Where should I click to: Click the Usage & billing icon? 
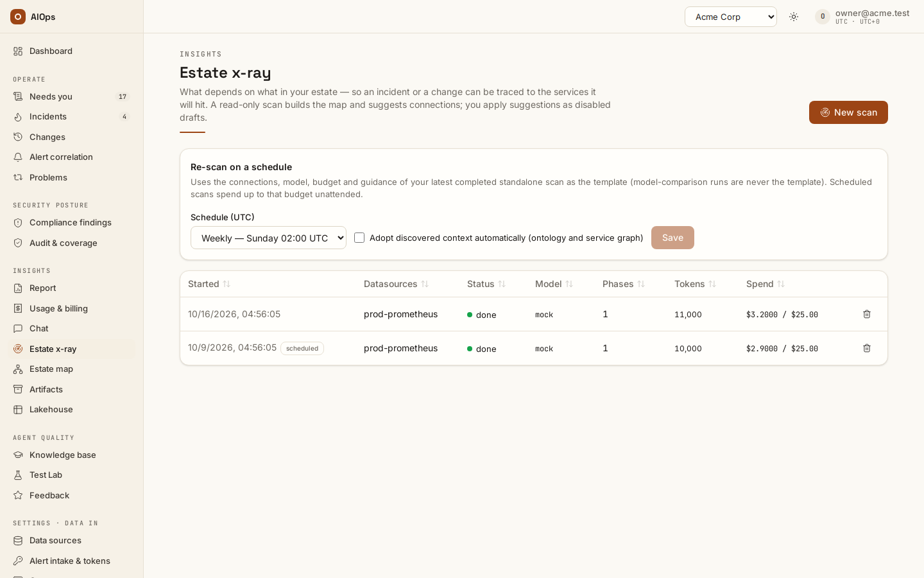(18, 308)
